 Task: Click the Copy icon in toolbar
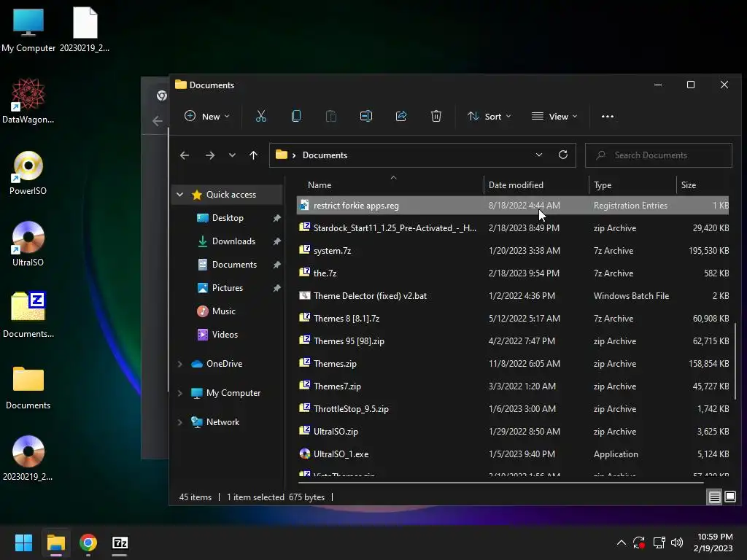pos(296,116)
